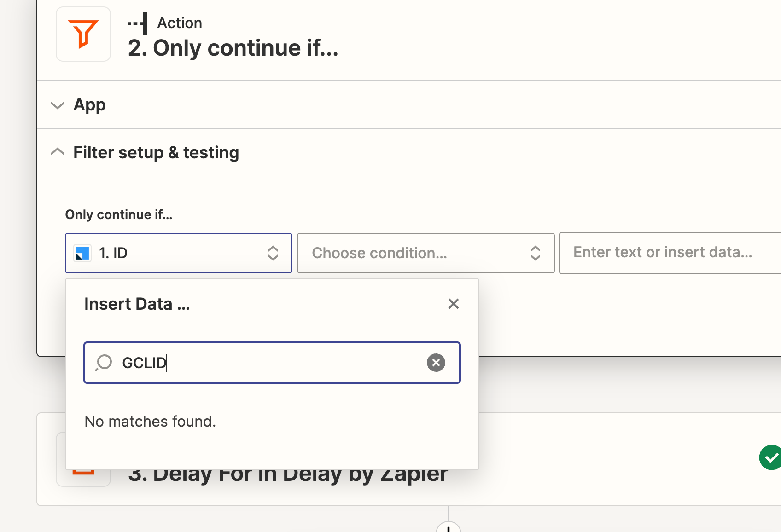Close the Insert Data popup

[454, 304]
